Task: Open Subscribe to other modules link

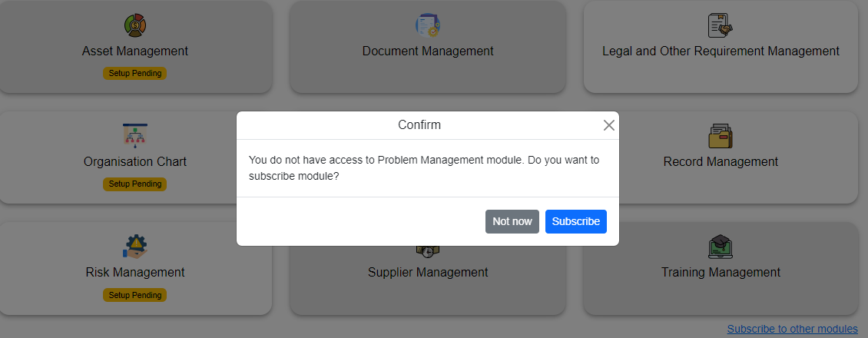Action: [792, 329]
